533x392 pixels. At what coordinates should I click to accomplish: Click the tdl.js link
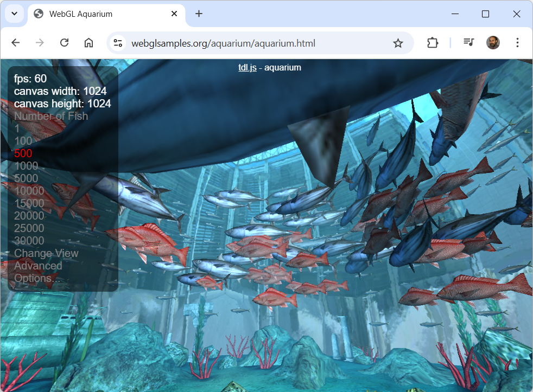click(x=247, y=68)
